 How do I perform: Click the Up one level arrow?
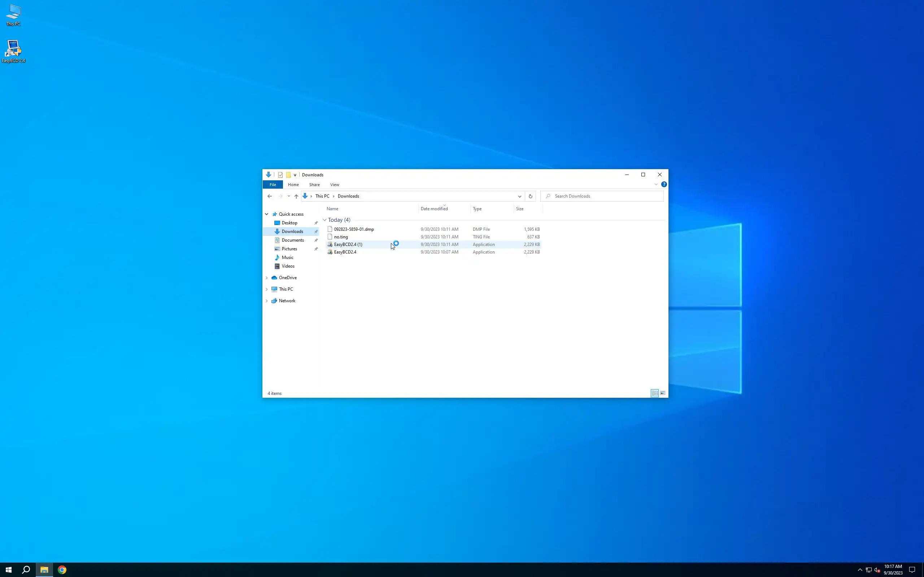click(x=296, y=196)
